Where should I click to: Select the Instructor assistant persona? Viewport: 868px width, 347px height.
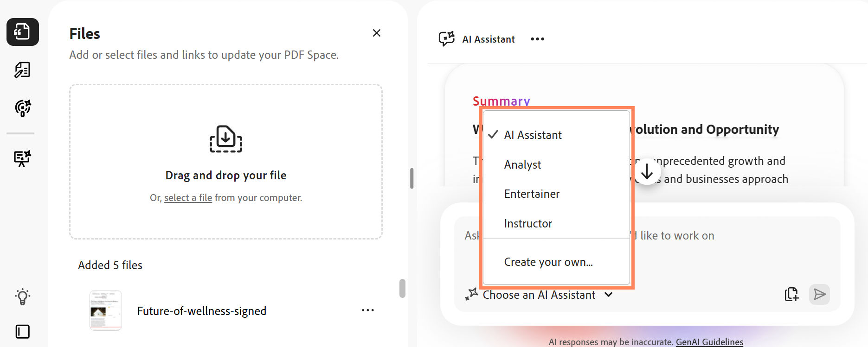point(528,223)
